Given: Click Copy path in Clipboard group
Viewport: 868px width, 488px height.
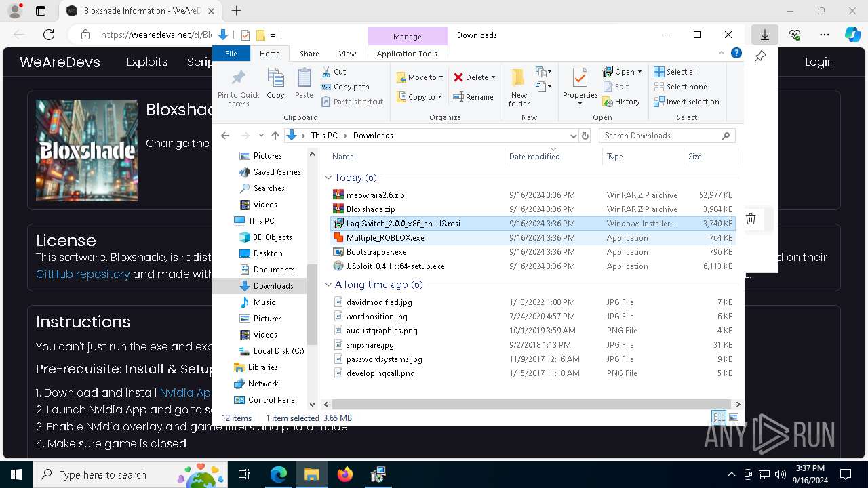Looking at the screenshot, I should pos(345,87).
